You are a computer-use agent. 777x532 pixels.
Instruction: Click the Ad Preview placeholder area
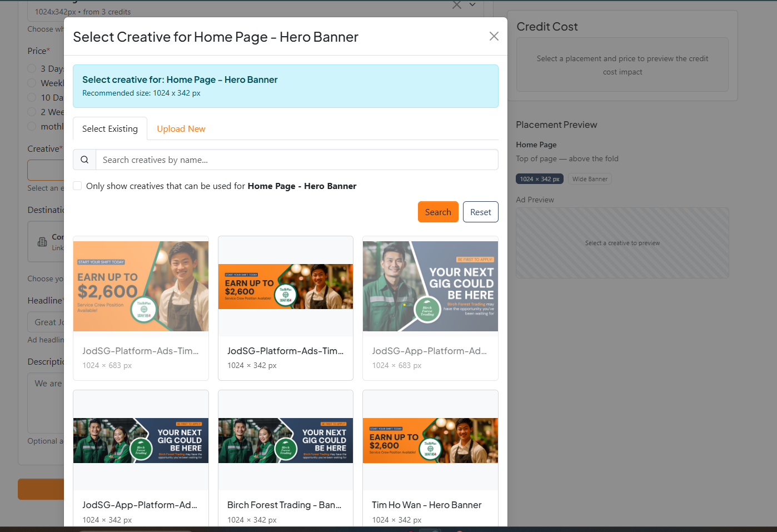[x=622, y=243]
